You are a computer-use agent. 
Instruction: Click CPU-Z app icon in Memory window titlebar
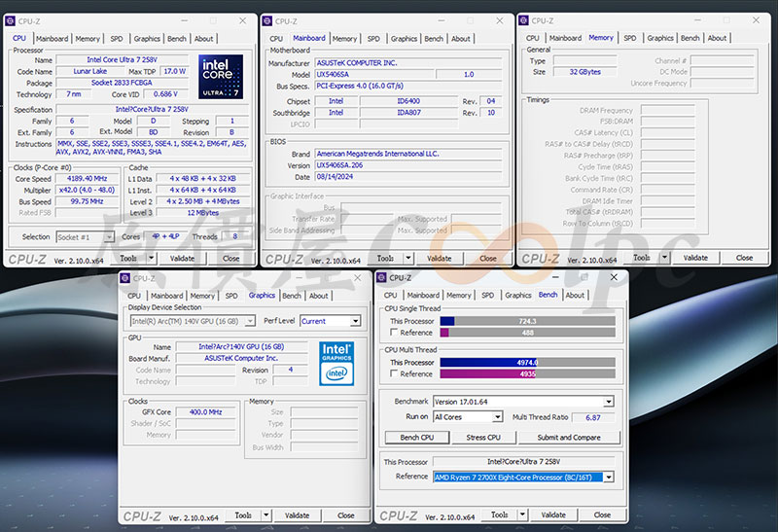click(524, 20)
